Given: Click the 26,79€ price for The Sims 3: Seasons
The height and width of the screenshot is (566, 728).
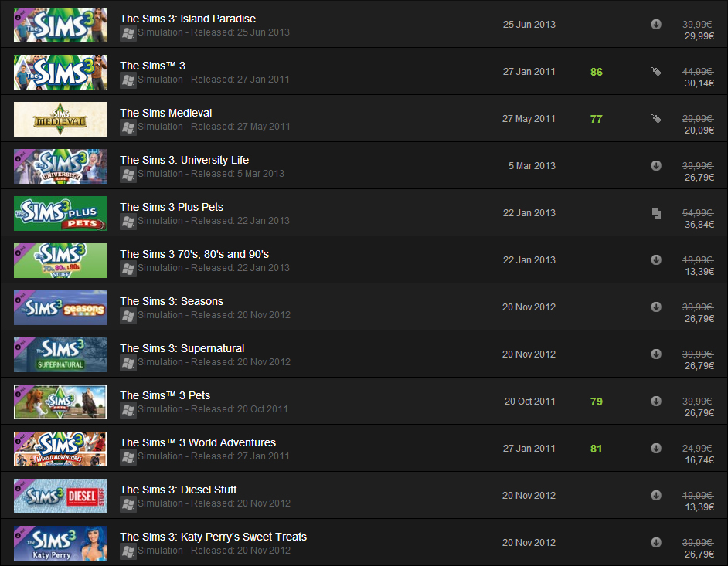Looking at the screenshot, I should point(699,319).
